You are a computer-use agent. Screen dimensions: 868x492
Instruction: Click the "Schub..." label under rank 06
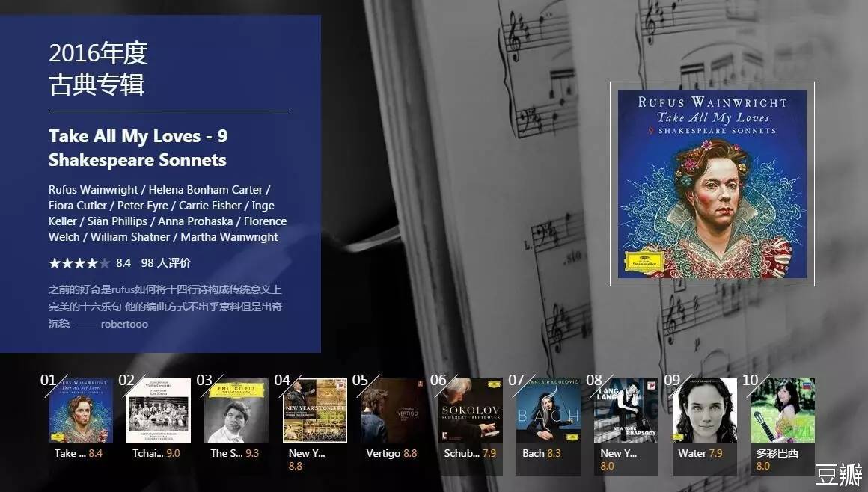[462, 453]
